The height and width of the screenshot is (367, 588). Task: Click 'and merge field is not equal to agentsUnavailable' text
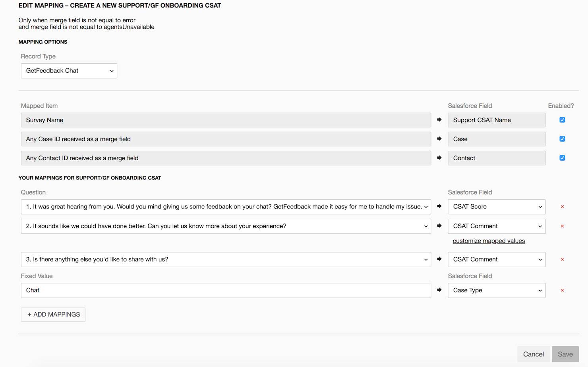coord(86,27)
